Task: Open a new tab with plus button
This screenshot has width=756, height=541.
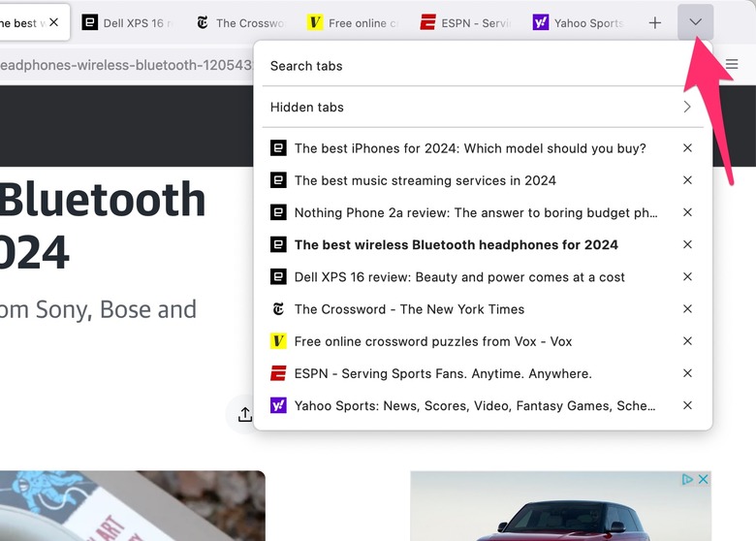Action: tap(655, 22)
